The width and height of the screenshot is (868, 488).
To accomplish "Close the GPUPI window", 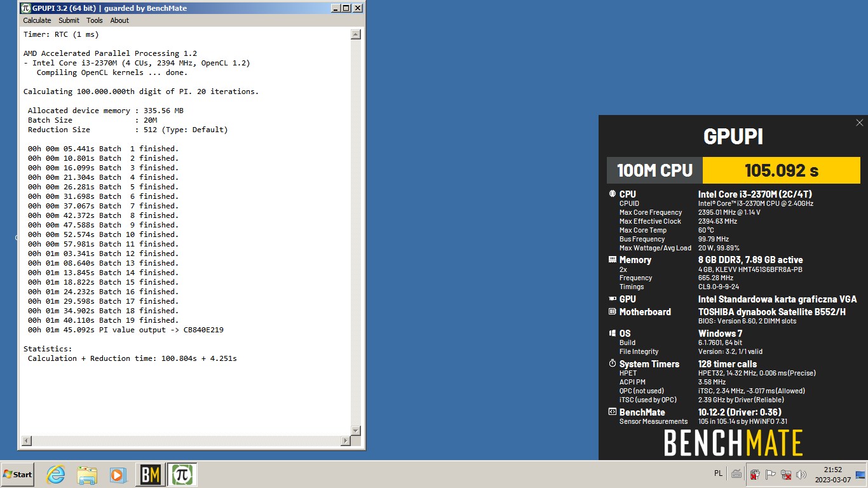I will point(358,8).
